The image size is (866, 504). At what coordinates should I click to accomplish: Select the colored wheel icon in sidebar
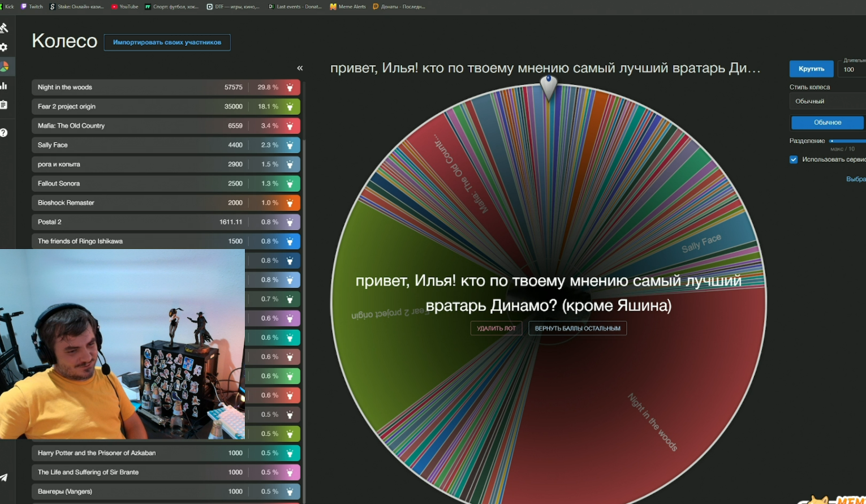coord(4,67)
